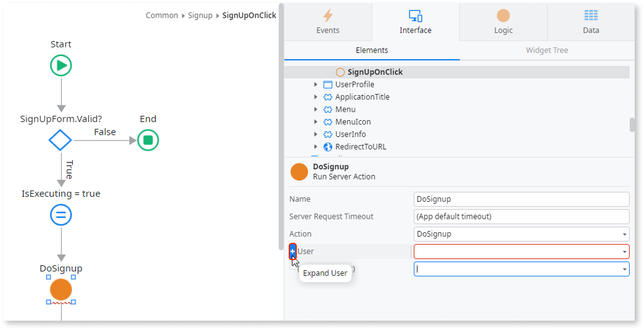Click the IsExecuting = true label

[x=61, y=194]
